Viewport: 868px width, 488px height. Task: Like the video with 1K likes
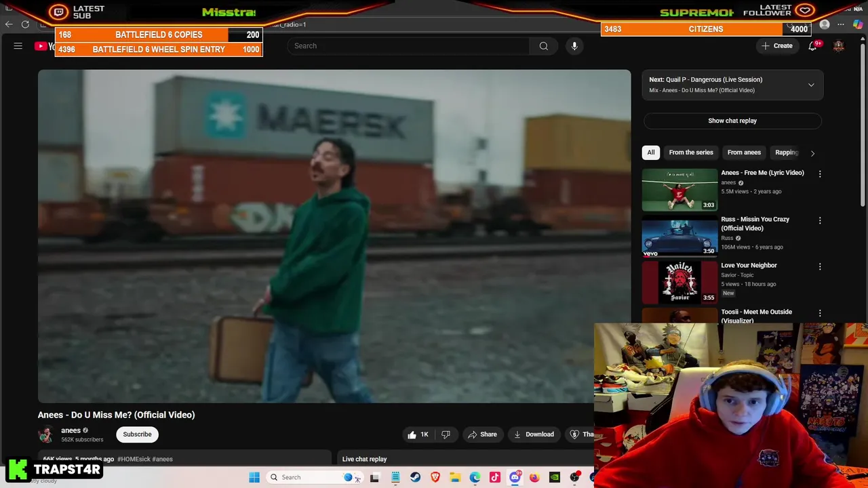[x=418, y=434]
